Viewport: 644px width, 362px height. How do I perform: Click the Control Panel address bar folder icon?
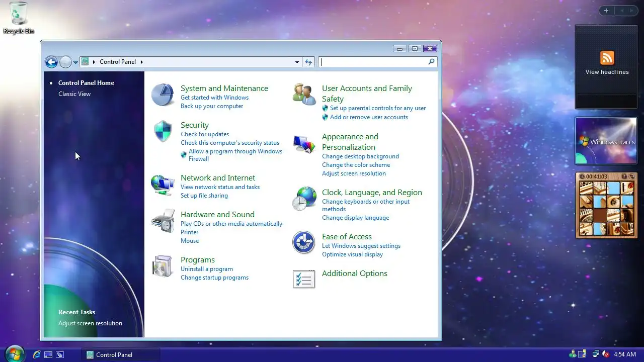(85, 62)
